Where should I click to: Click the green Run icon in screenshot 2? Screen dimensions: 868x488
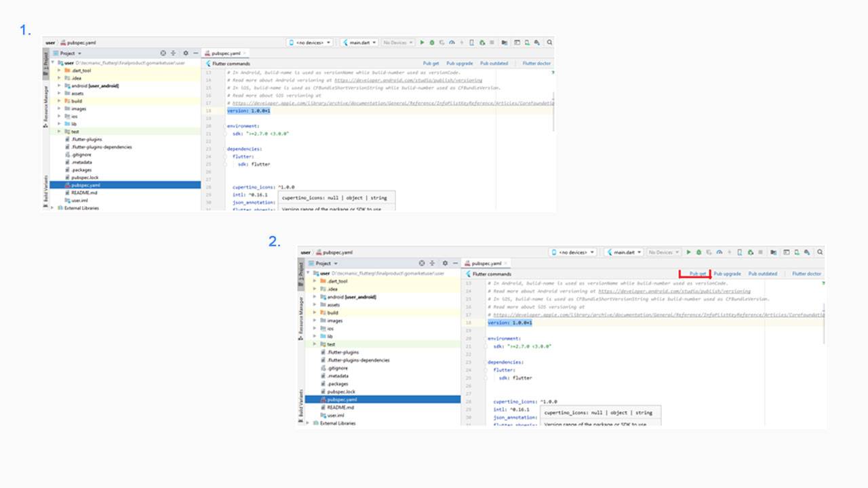[688, 252]
